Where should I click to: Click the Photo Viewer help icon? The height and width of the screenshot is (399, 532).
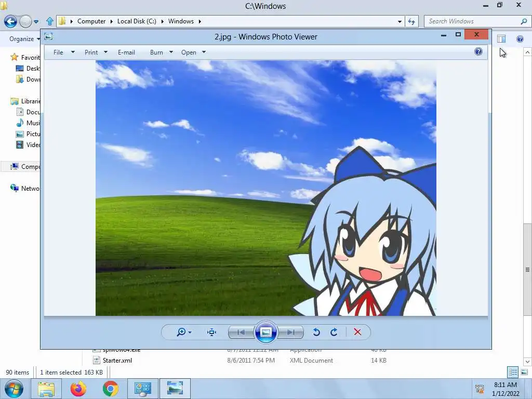(478, 51)
